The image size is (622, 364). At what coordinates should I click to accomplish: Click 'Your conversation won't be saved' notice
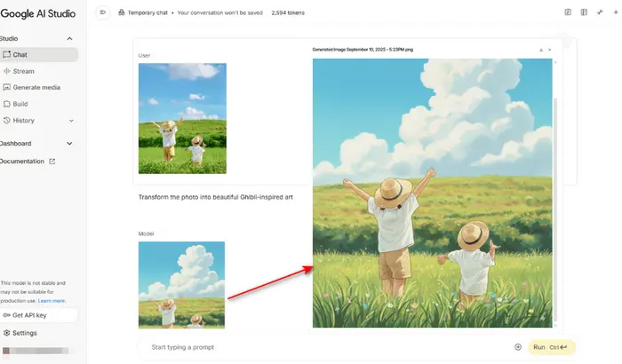pyautogui.click(x=220, y=12)
